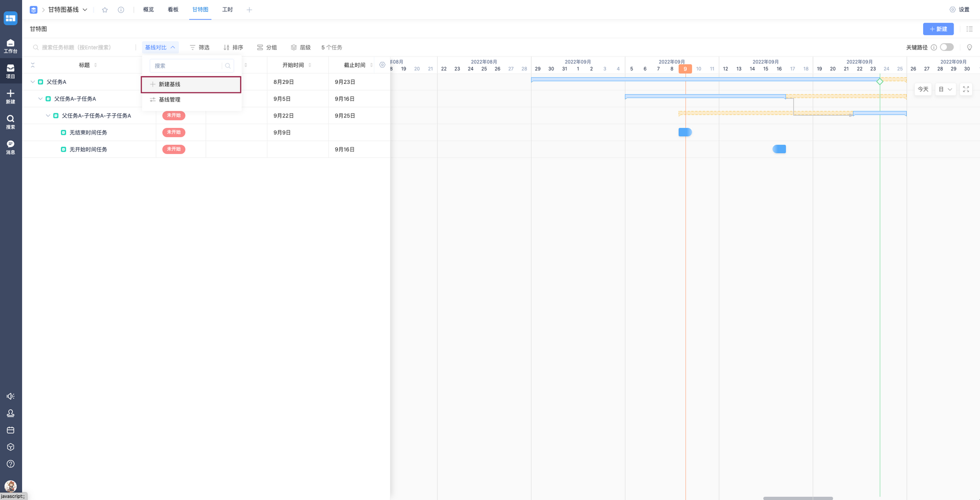Switch to the 看板 tab
980x500 pixels.
[173, 10]
